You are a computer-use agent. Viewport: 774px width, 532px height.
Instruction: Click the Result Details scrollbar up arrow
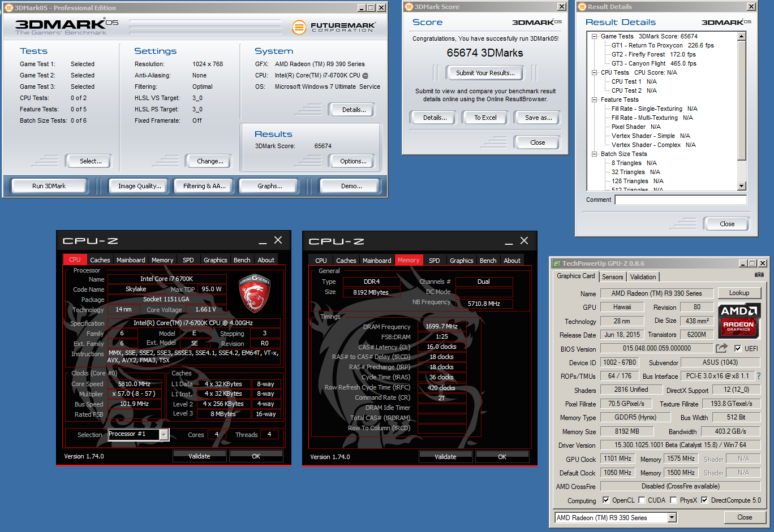pos(742,36)
